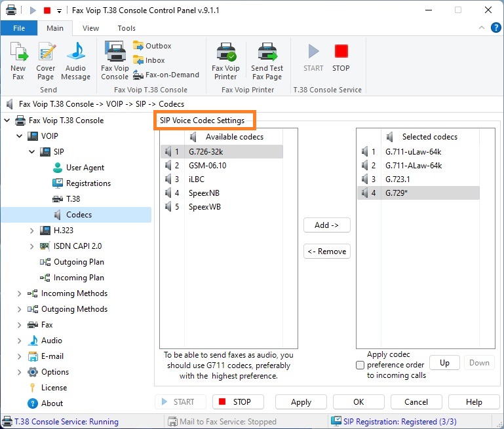This screenshot has width=504, height=429.
Task: Open the About tree item
Action: 45,403
